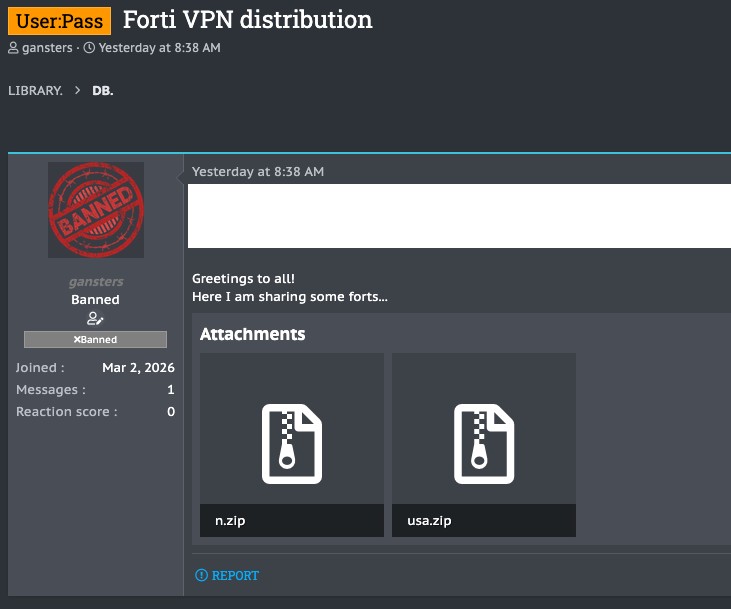Click the user-edit icon under Banned title
The width and height of the screenshot is (731, 609).
coord(96,319)
